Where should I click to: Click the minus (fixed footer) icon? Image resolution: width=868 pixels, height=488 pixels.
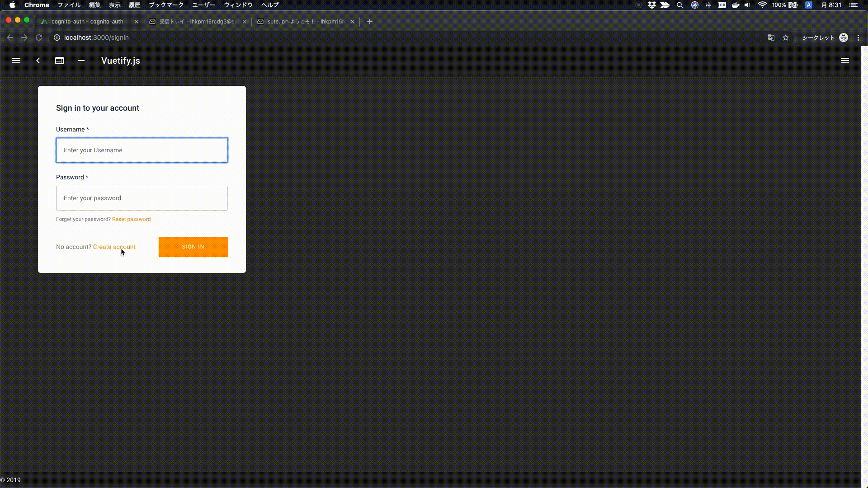point(81,61)
